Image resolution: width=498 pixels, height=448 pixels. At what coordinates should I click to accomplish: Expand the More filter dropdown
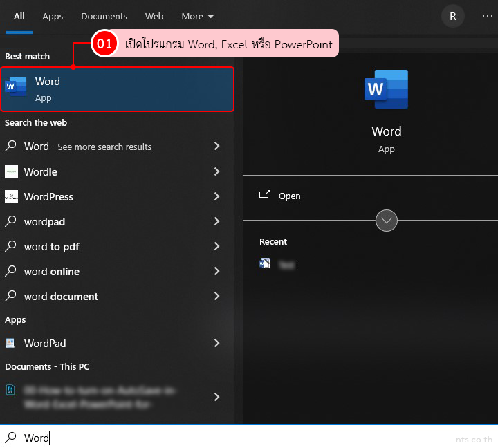point(198,16)
